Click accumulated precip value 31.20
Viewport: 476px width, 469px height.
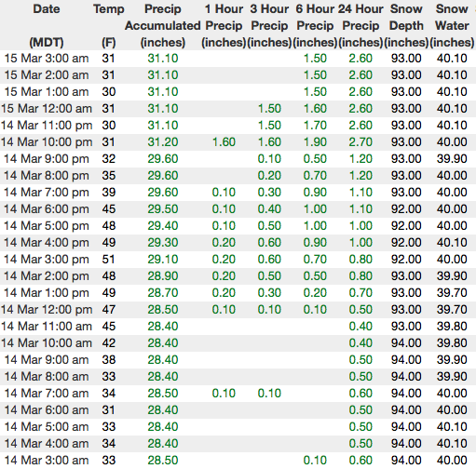point(163,142)
